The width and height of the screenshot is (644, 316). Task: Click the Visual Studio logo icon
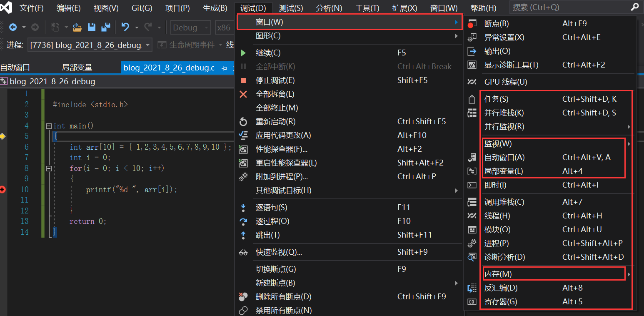pyautogui.click(x=6, y=8)
